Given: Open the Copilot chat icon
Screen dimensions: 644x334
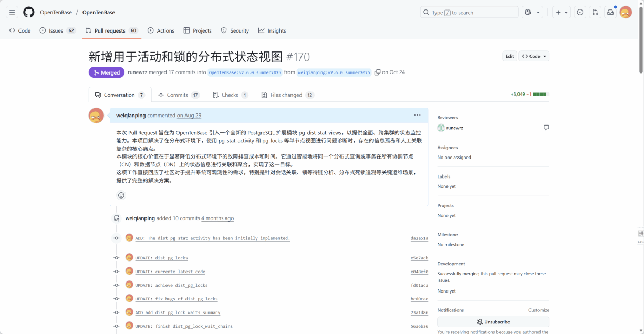Looking at the screenshot, I should [527, 12].
